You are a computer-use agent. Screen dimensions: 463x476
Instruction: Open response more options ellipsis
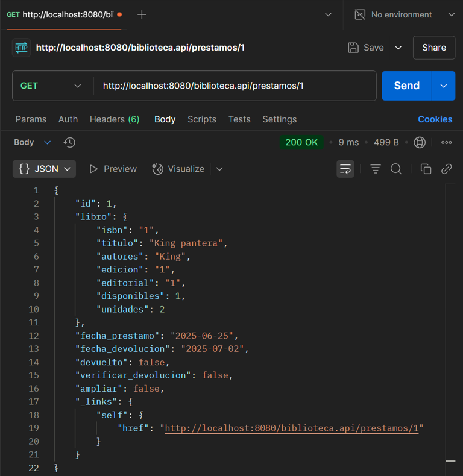pos(446,142)
